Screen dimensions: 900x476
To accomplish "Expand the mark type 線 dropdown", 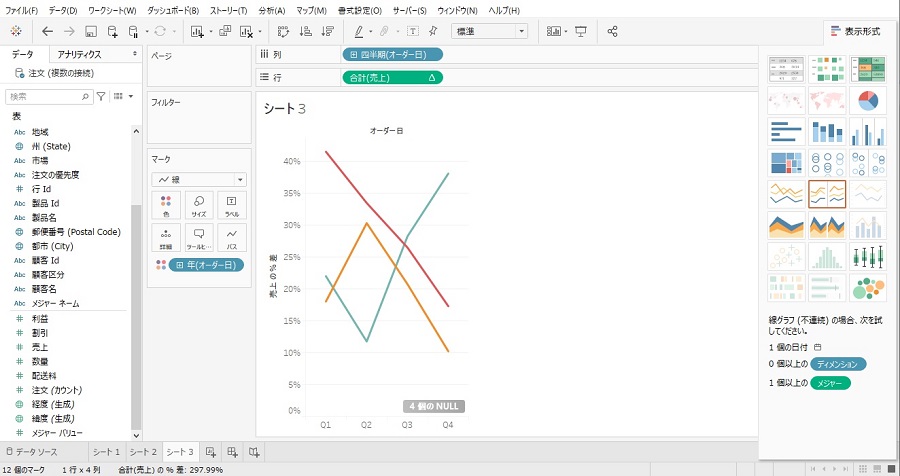I will tap(198, 179).
